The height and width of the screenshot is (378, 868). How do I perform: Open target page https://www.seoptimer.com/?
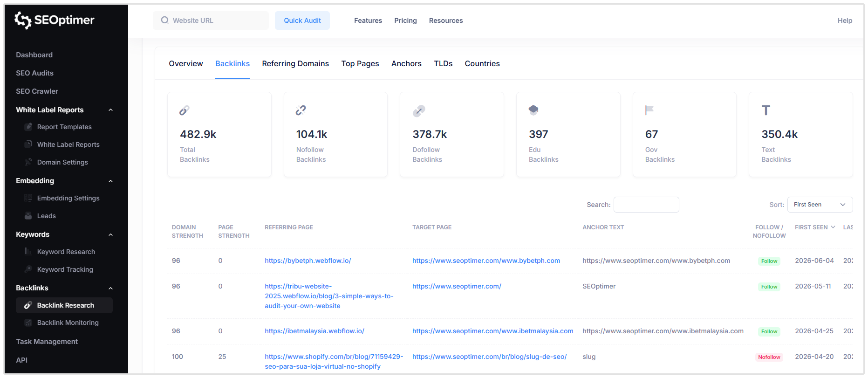(x=457, y=286)
